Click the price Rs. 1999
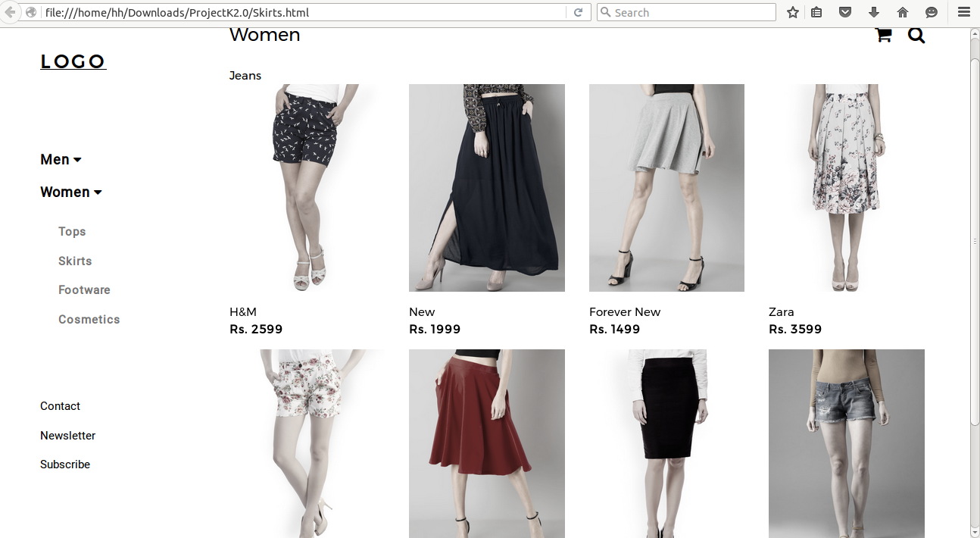This screenshot has height=538, width=980. (435, 329)
